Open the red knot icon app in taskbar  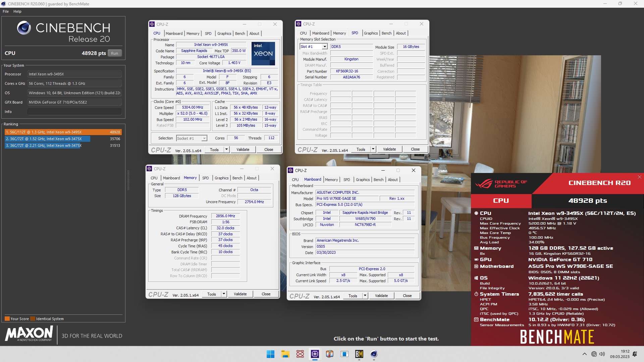pyautogui.click(x=300, y=354)
